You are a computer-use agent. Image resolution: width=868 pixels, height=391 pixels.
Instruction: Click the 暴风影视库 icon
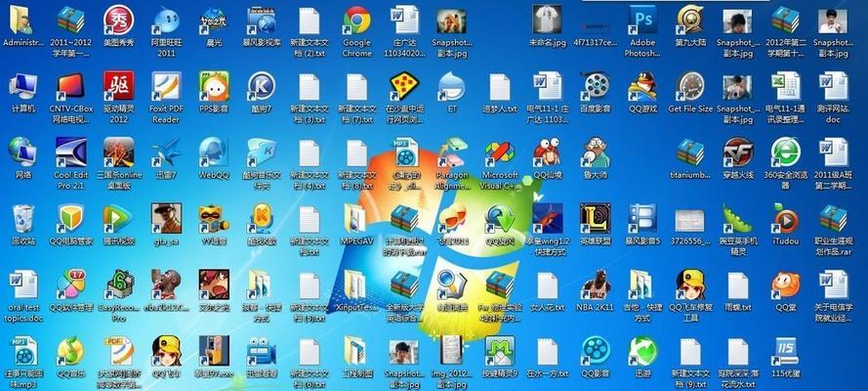click(262, 22)
